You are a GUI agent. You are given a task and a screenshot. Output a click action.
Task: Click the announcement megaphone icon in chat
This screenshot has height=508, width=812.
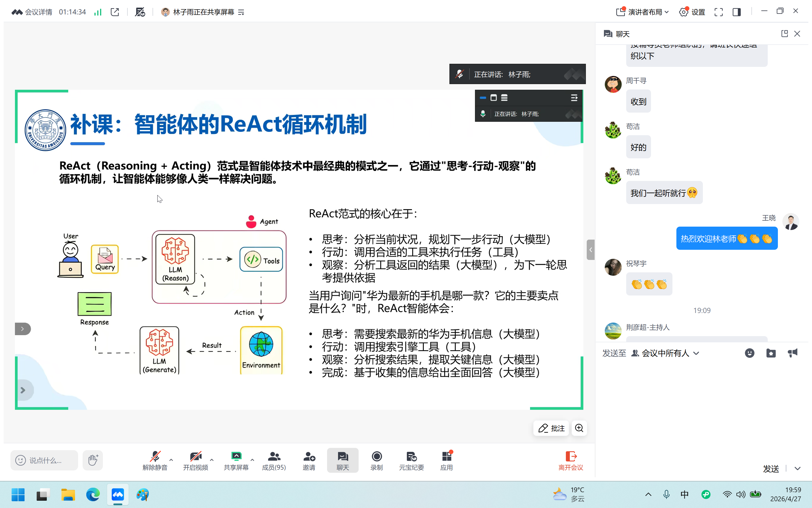pos(793,353)
